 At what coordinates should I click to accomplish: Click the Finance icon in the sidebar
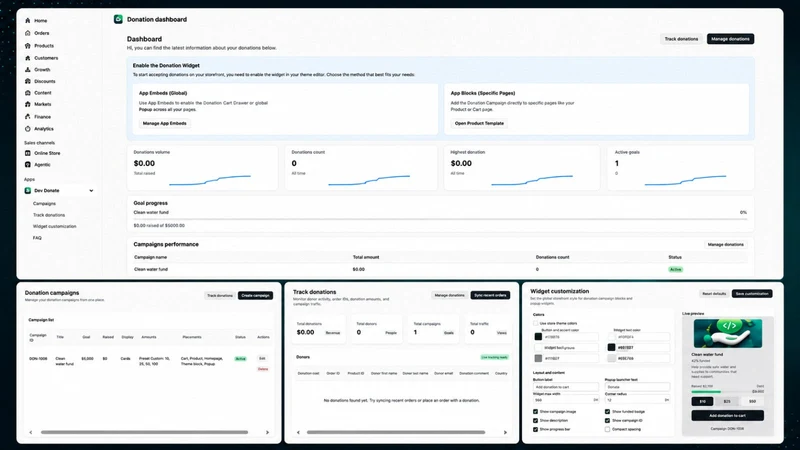pos(28,116)
